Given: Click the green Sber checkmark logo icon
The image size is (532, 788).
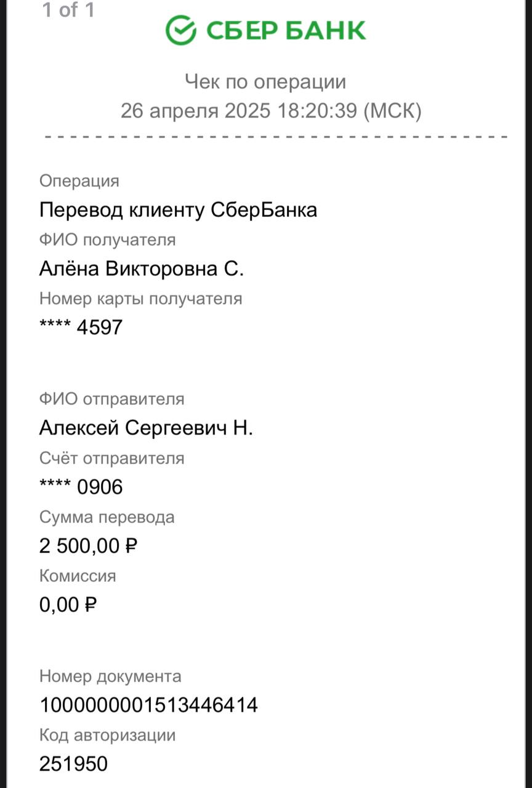Looking at the screenshot, I should (180, 30).
